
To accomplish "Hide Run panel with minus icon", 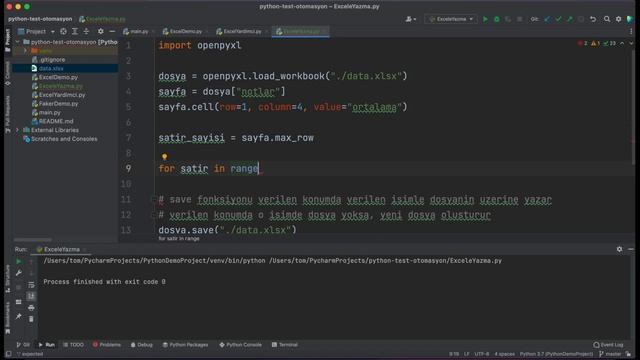I will tap(631, 249).
